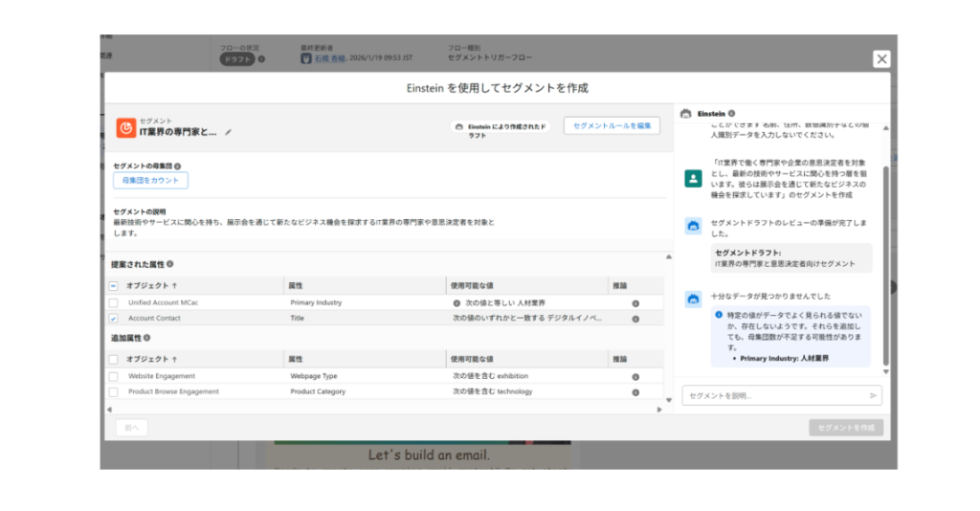Click attributes list scroll-up arrow
Screen dimensions: 980x511
(668, 256)
